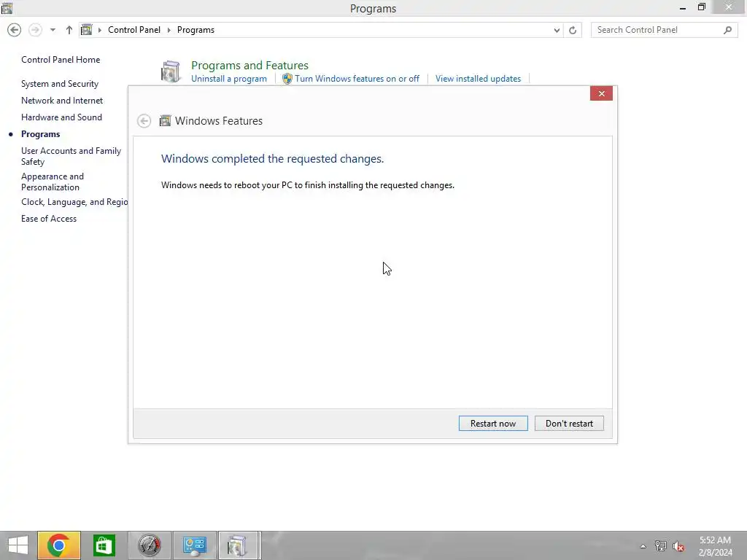Open View installed updates link
The image size is (747, 560).
pyautogui.click(x=478, y=79)
